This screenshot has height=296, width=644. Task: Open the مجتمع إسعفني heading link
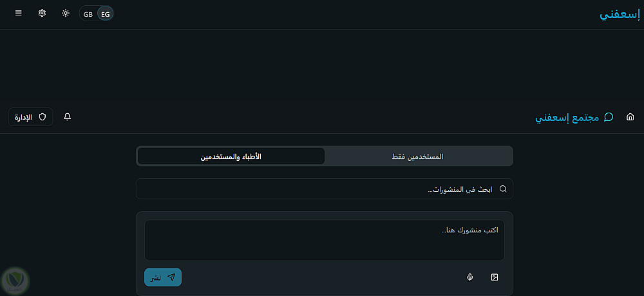click(x=567, y=118)
